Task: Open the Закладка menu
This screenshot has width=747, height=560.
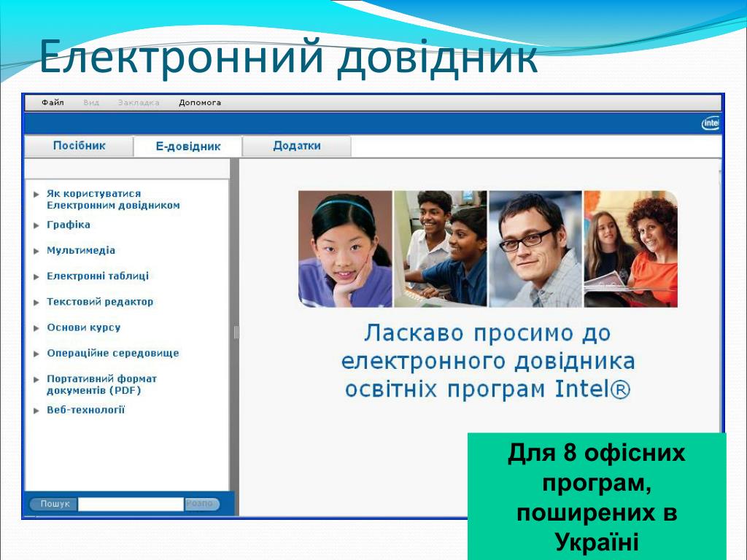Action: pyautogui.click(x=139, y=102)
